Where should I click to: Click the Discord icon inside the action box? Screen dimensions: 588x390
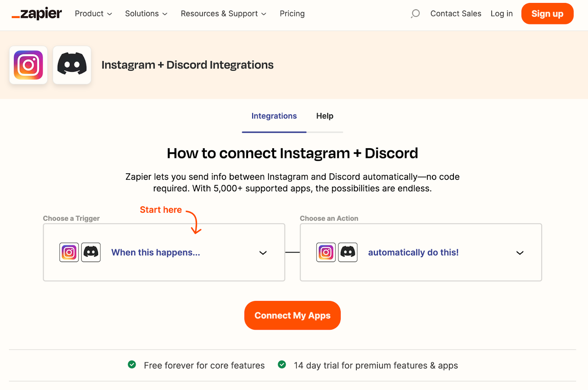click(348, 252)
